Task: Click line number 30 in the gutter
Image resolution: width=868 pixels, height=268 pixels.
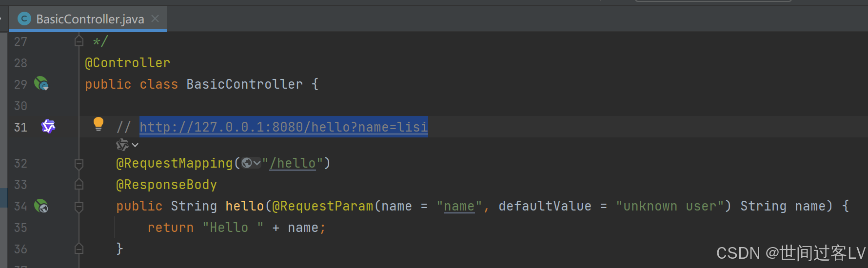Action: pos(20,106)
